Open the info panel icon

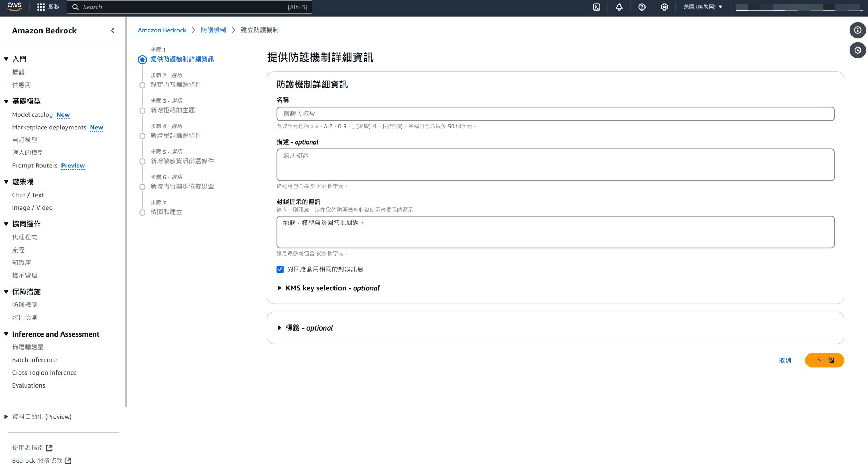click(x=857, y=30)
